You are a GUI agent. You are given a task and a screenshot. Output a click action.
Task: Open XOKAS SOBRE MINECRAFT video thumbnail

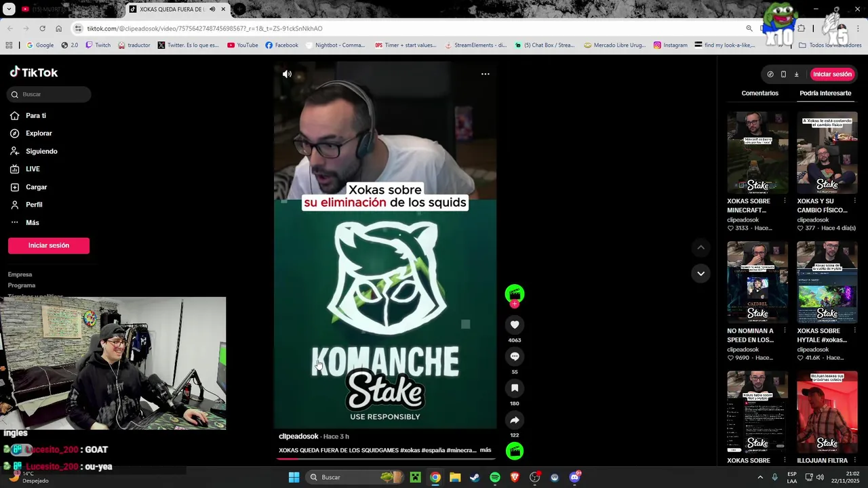(x=757, y=152)
